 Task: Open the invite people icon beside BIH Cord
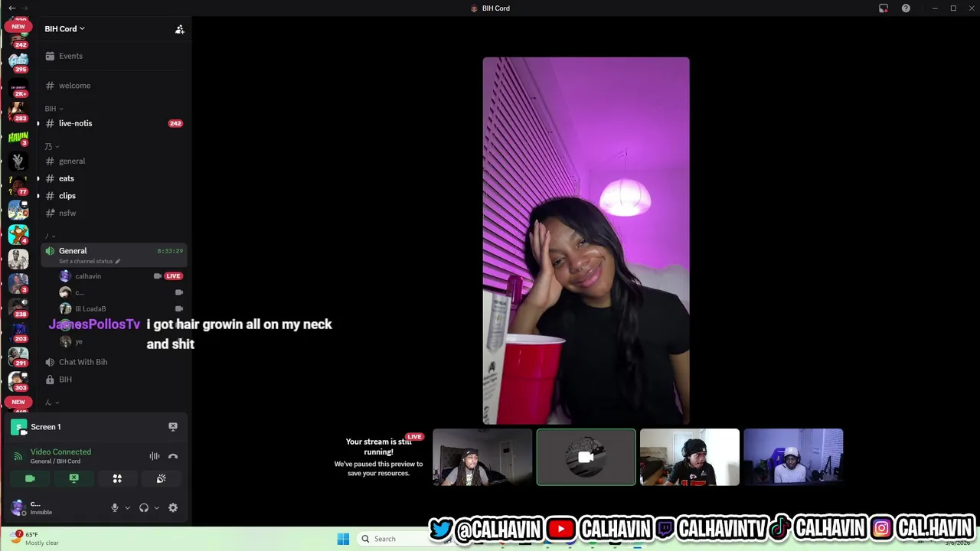(179, 29)
